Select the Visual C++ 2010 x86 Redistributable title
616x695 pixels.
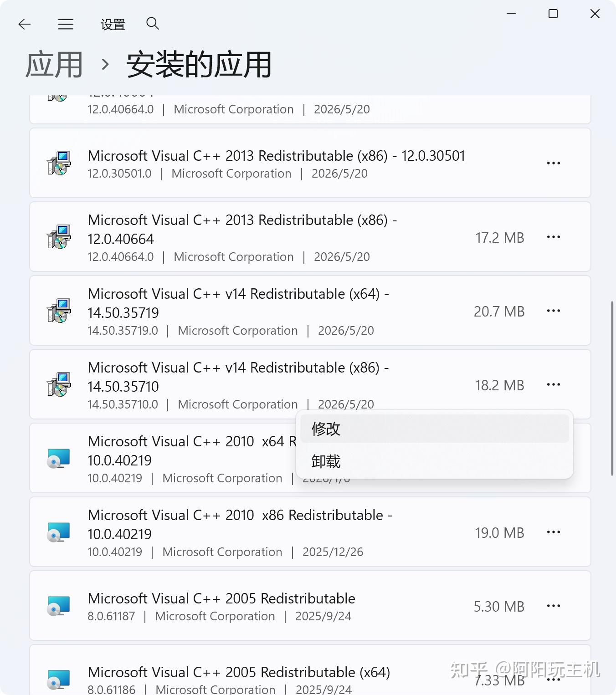[x=240, y=525]
